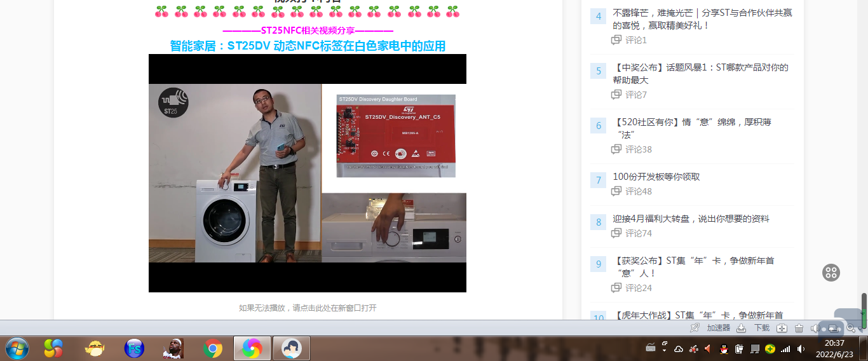This screenshot has height=361, width=868.
Task: Click comment icon beside 评论7
Action: click(x=616, y=95)
